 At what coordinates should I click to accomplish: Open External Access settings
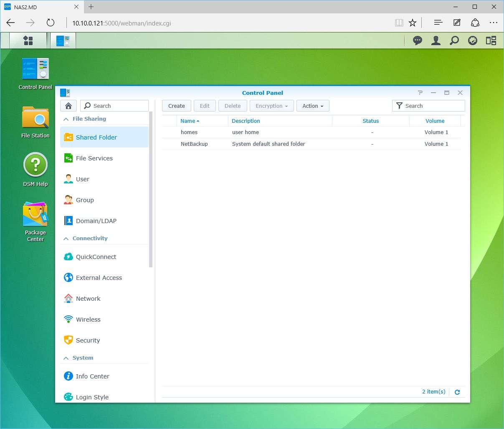point(104,277)
